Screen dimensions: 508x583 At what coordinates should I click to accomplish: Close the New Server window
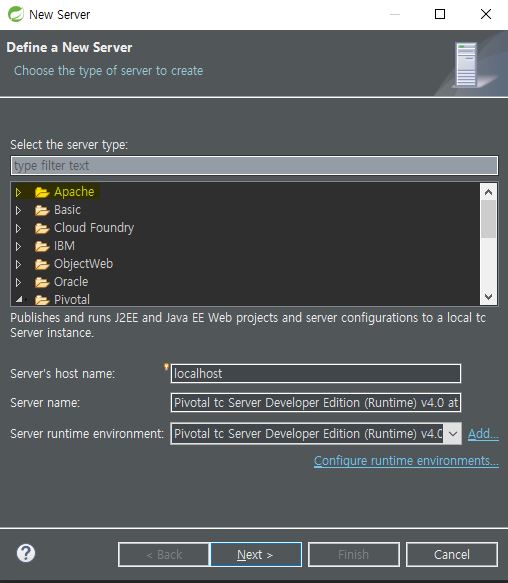(486, 14)
